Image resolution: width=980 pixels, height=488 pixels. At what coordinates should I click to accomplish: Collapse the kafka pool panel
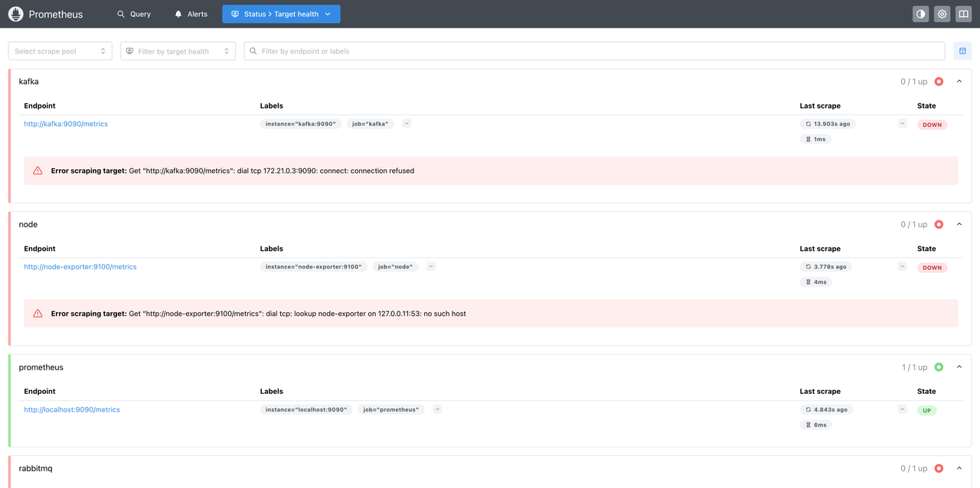click(x=959, y=82)
